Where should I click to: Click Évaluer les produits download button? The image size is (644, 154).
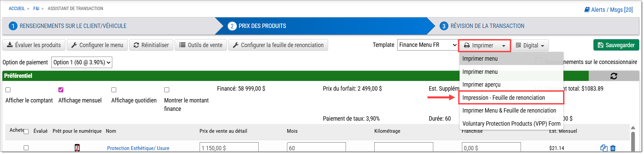(x=34, y=45)
